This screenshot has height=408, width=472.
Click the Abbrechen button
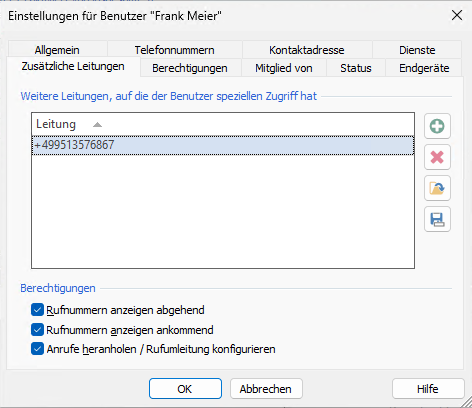[266, 389]
